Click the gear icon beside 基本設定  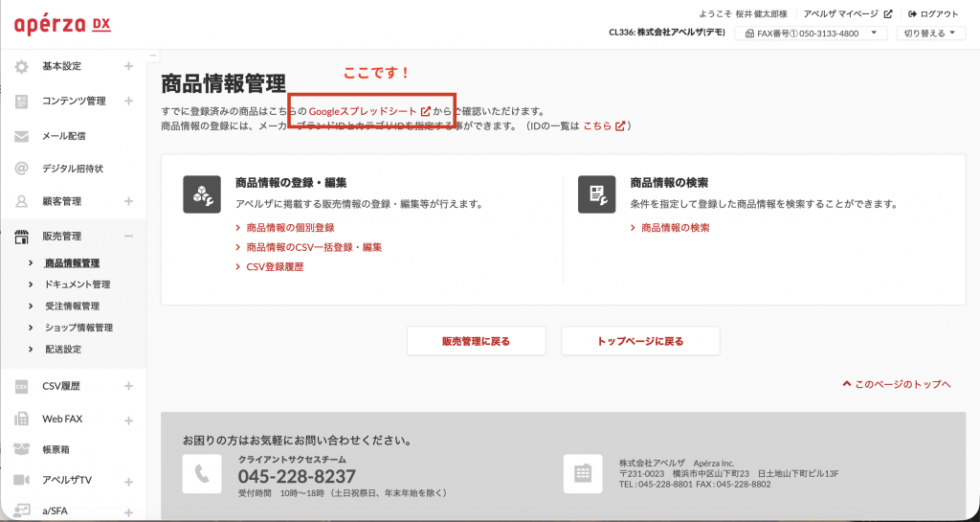tap(22, 66)
